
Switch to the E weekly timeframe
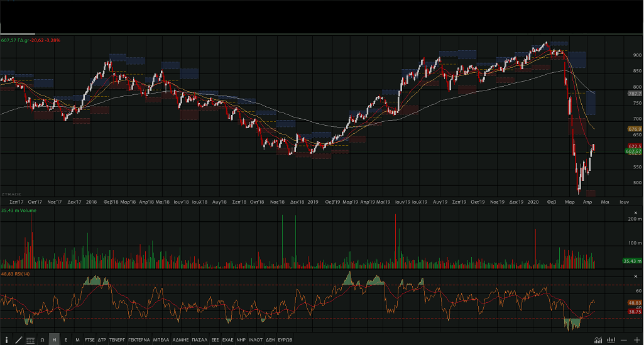(66, 339)
